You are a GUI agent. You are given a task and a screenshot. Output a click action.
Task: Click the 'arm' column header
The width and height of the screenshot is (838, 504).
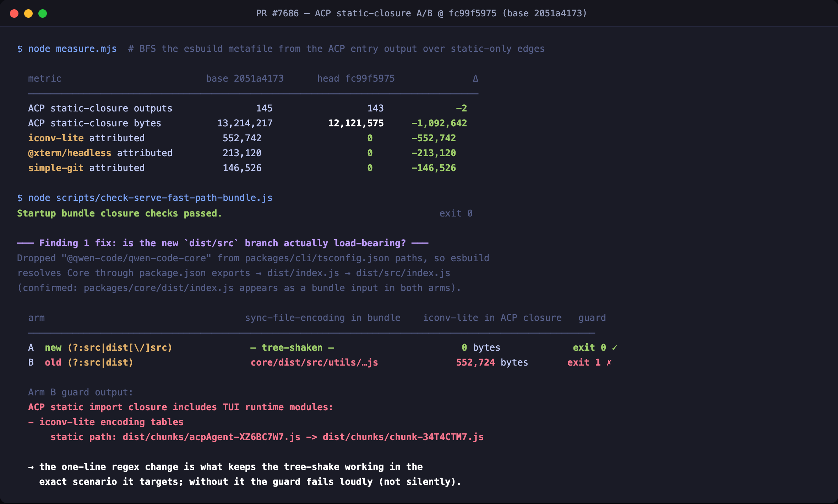pyautogui.click(x=37, y=318)
